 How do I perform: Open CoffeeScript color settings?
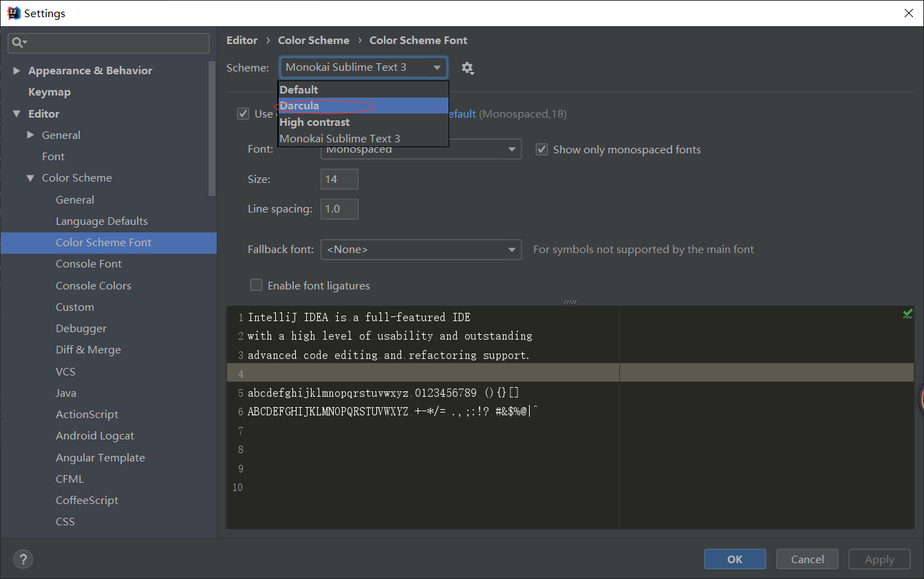[x=87, y=501]
